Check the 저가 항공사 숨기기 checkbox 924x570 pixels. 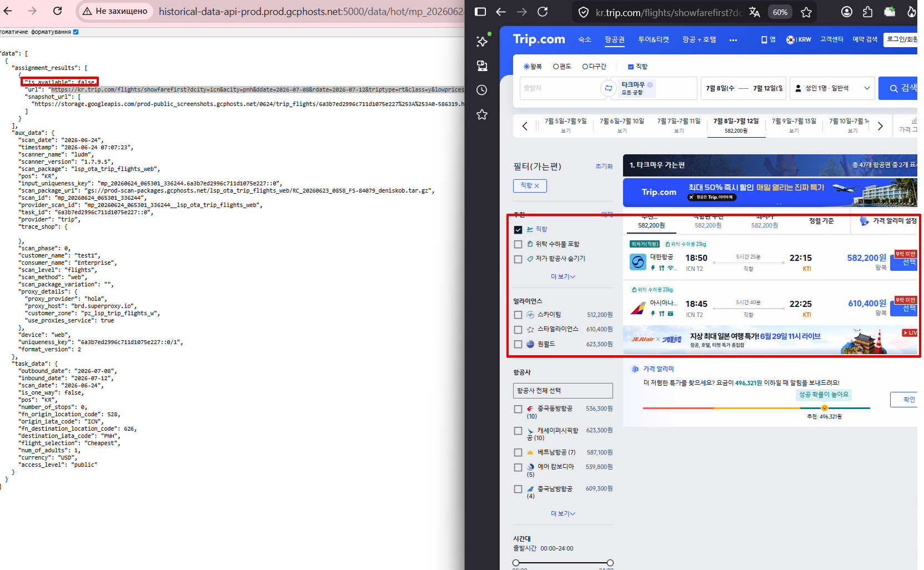518,259
